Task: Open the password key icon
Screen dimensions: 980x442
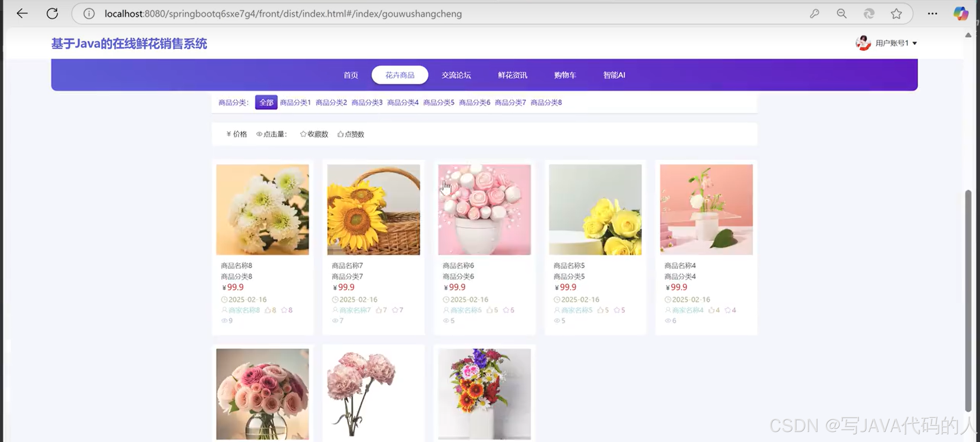Action: (814, 14)
